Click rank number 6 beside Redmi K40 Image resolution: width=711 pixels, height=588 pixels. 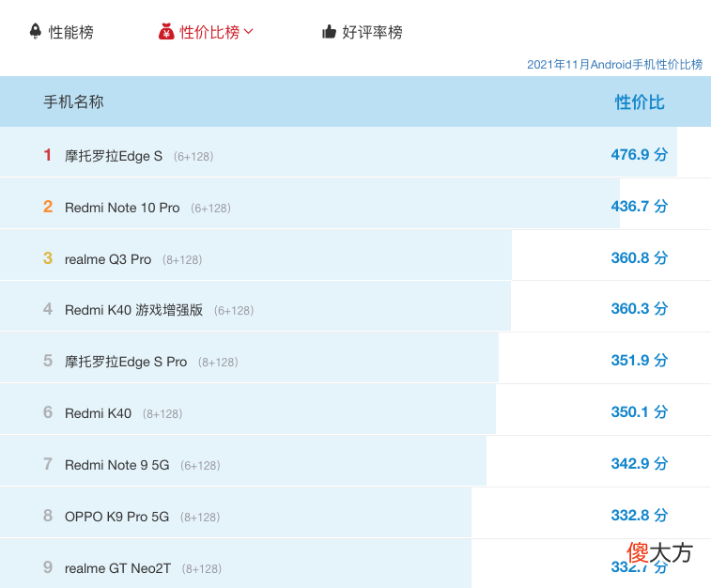pos(48,412)
